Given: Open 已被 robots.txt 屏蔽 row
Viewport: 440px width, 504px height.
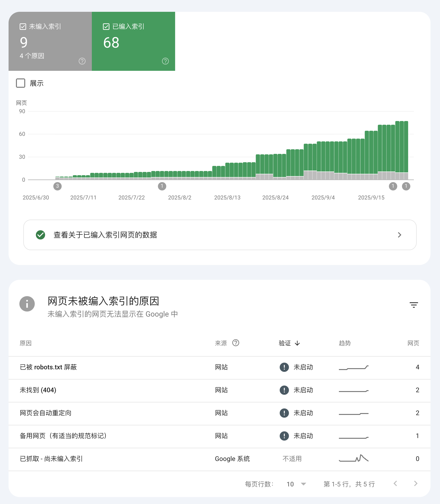Looking at the screenshot, I should click(220, 367).
